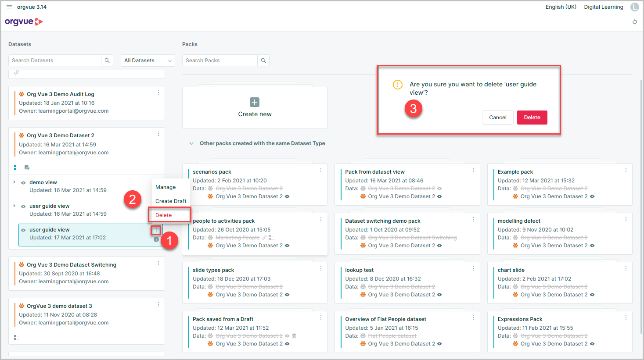Collapse the Other packs created section

[191, 143]
